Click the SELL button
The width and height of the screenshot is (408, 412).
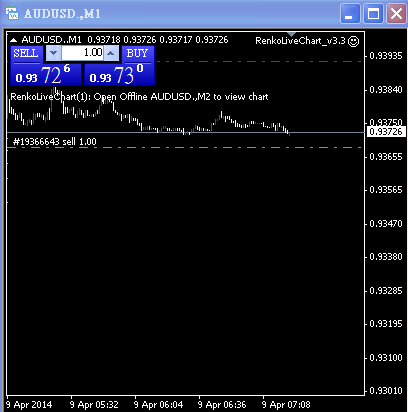click(x=26, y=54)
